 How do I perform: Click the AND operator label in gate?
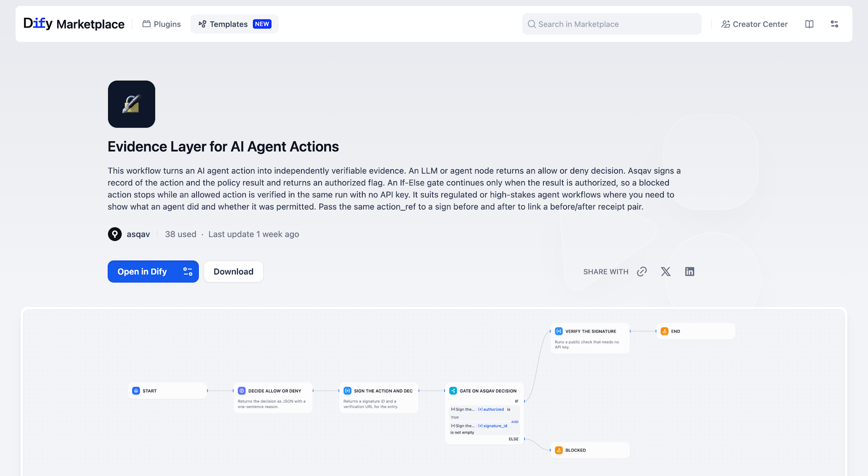click(515, 422)
